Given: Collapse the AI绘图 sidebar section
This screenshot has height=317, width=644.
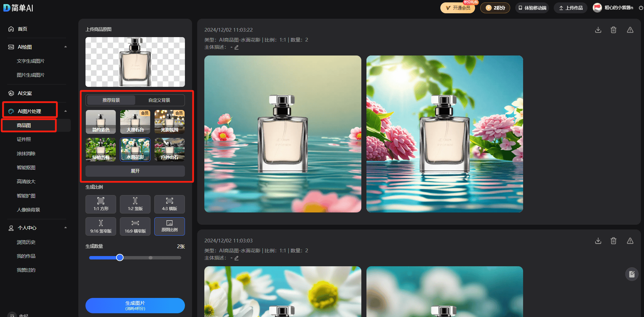Looking at the screenshot, I should tap(65, 47).
